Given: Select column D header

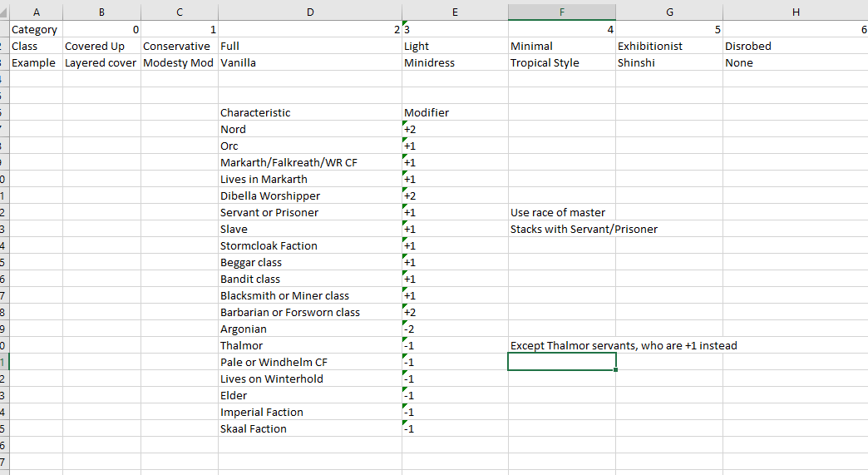Looking at the screenshot, I should click(x=310, y=12).
